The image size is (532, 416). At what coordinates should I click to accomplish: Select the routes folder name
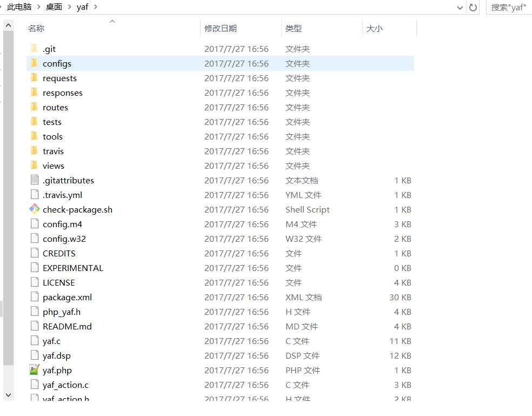pos(55,107)
